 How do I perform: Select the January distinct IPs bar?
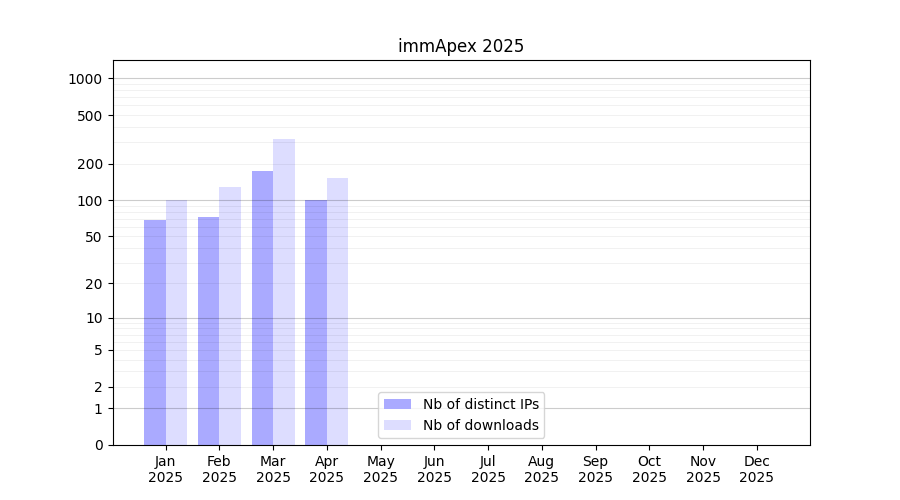coord(155,332)
